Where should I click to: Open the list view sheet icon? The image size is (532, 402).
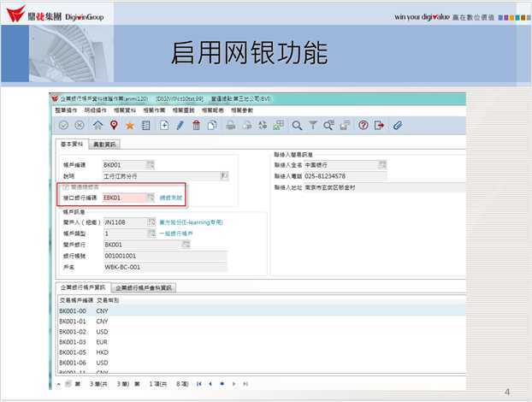[x=146, y=126]
